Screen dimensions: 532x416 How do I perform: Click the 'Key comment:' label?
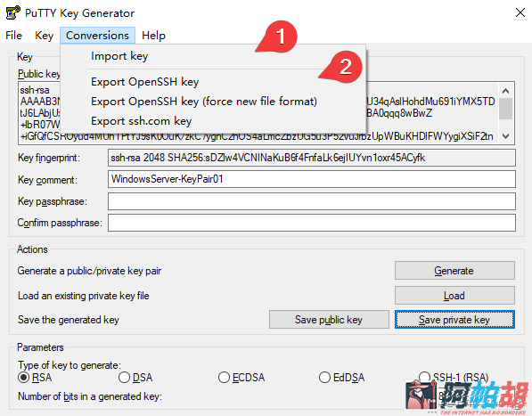47,180
